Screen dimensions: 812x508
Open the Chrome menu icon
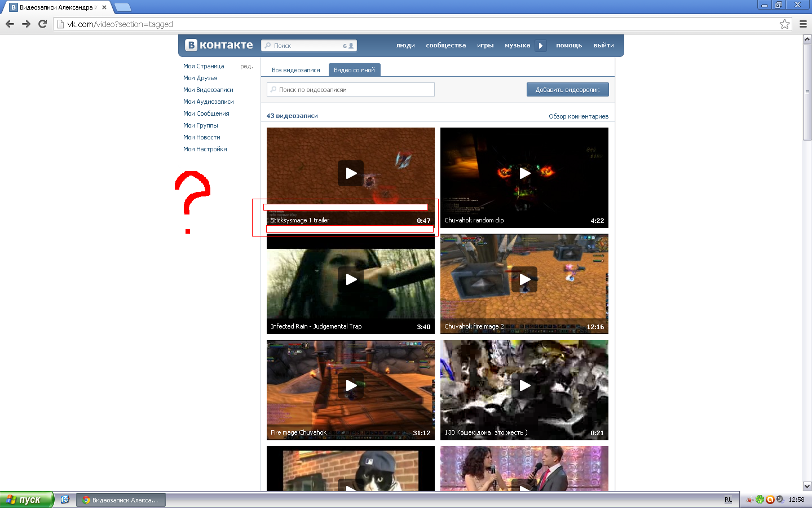tap(803, 24)
